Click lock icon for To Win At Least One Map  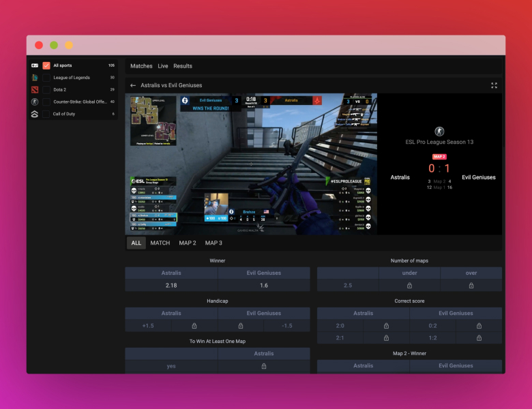(x=264, y=366)
